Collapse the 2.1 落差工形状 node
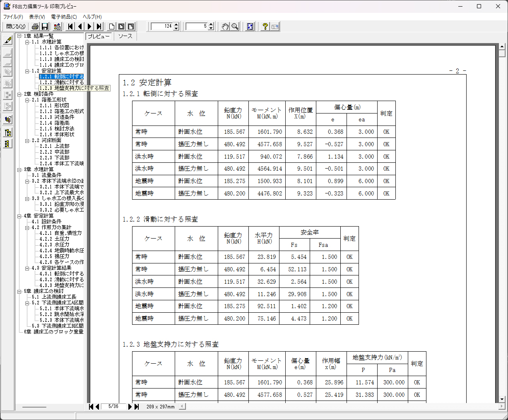 (27, 100)
